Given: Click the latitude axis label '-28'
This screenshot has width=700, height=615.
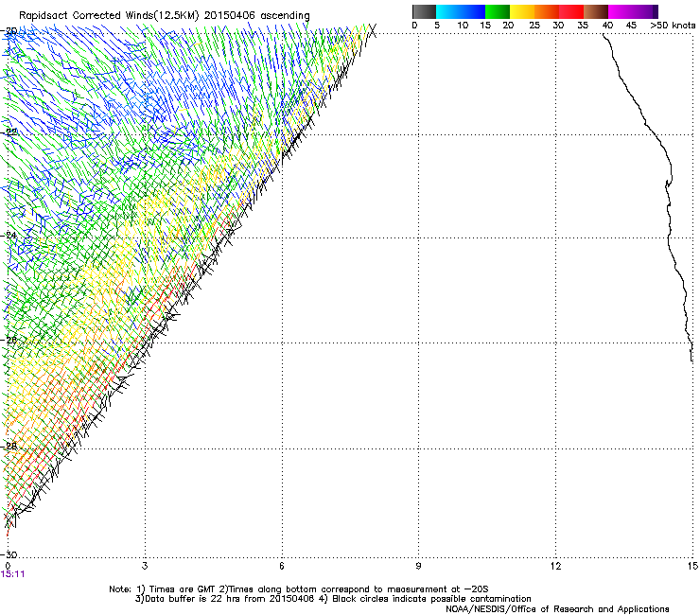Looking at the screenshot, I should coord(9,446).
